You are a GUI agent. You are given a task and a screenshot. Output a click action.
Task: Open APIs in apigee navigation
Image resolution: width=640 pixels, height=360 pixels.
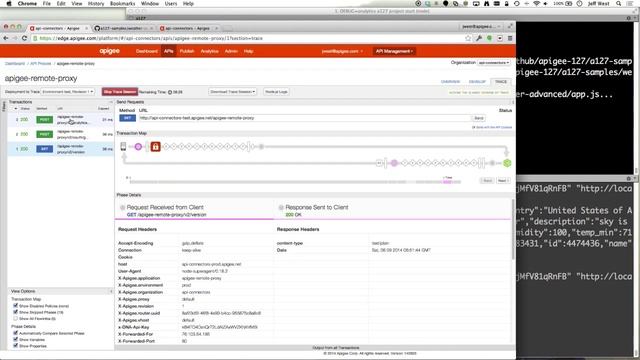[169, 51]
